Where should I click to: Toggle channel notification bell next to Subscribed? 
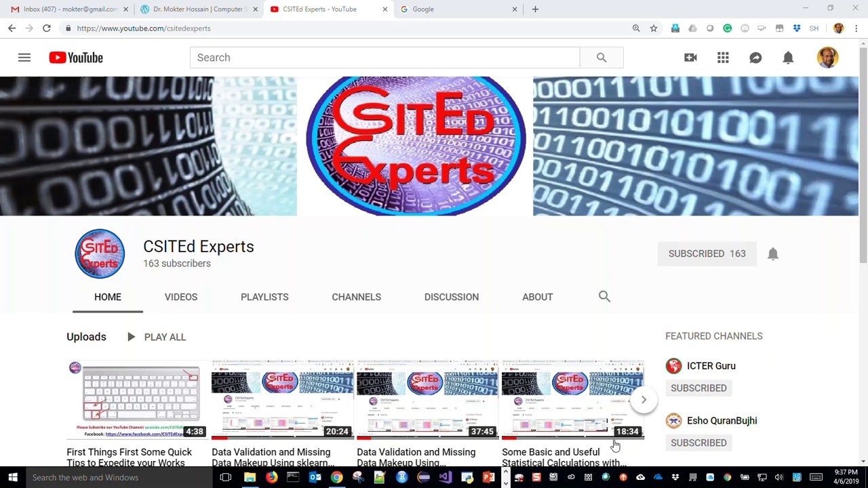click(x=772, y=253)
